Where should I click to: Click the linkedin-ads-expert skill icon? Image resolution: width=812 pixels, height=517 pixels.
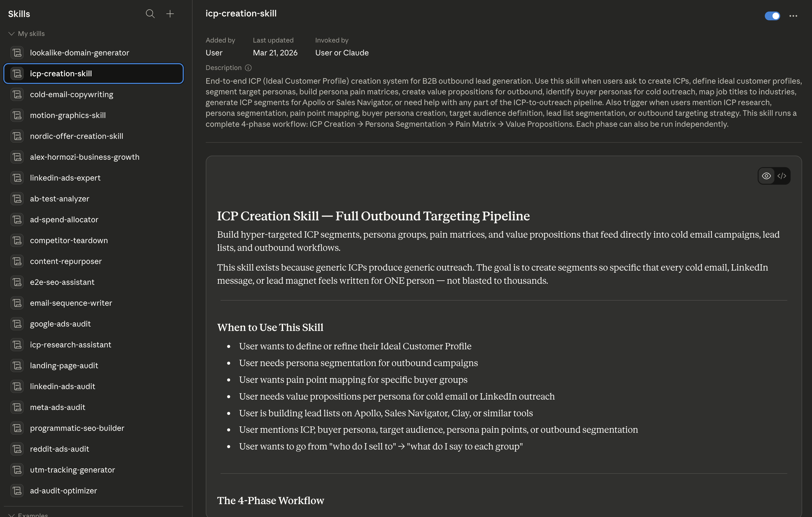click(17, 178)
